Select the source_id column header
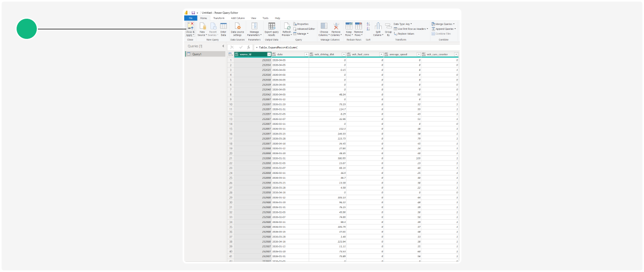 click(254, 54)
